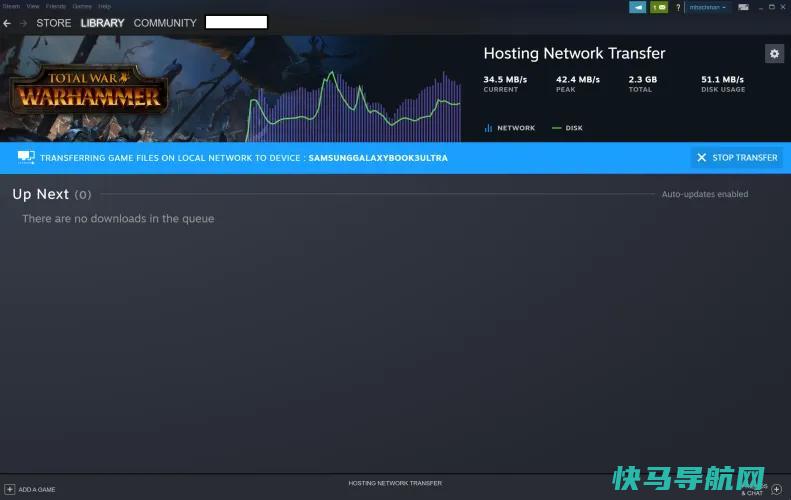The image size is (791, 500).
Task: Click the DISK legend label
Action: (x=574, y=128)
